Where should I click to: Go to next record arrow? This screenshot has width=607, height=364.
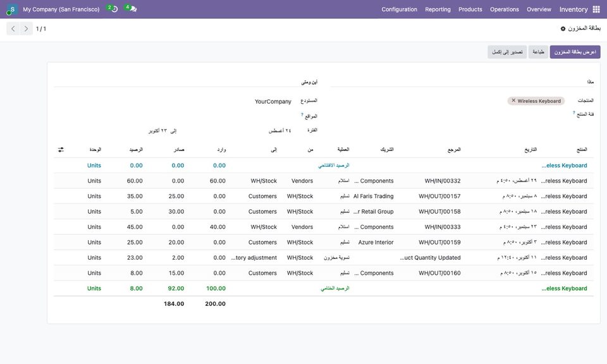[26, 28]
